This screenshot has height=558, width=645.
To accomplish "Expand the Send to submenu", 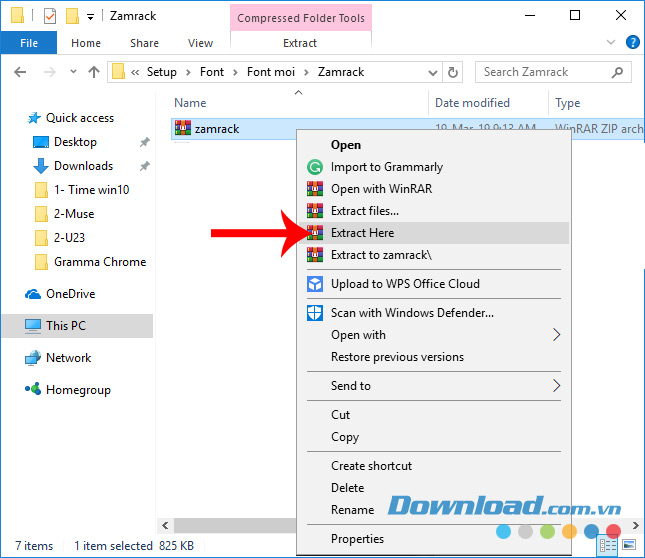I will pos(556,386).
